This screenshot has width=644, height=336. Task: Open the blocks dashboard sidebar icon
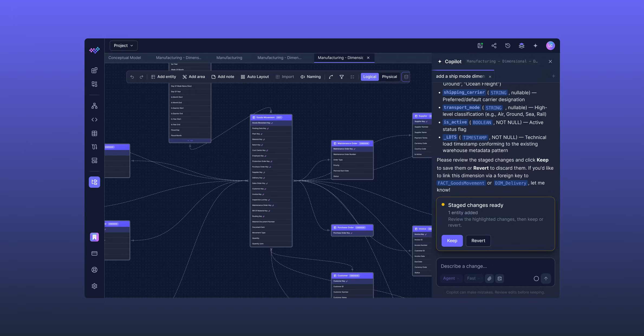tap(94, 70)
